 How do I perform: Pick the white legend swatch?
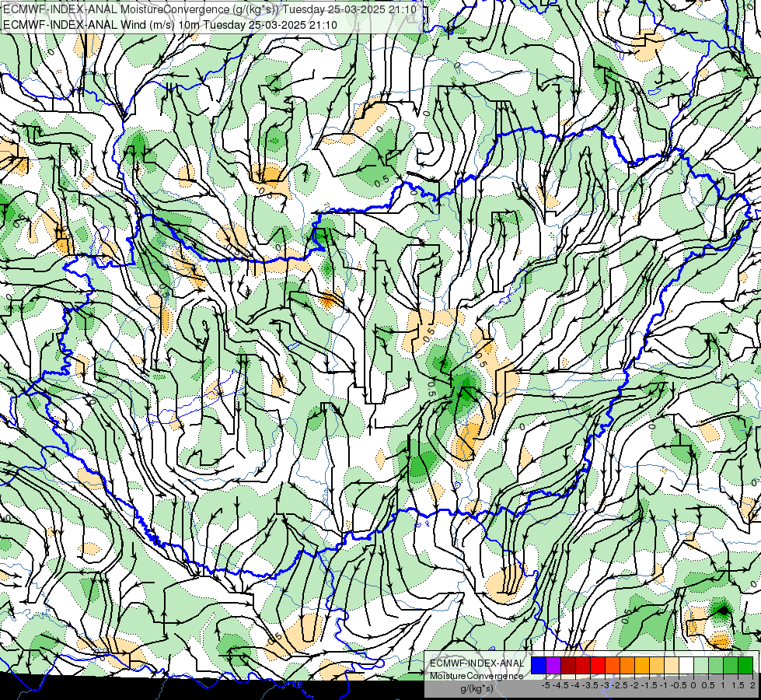coord(686,665)
